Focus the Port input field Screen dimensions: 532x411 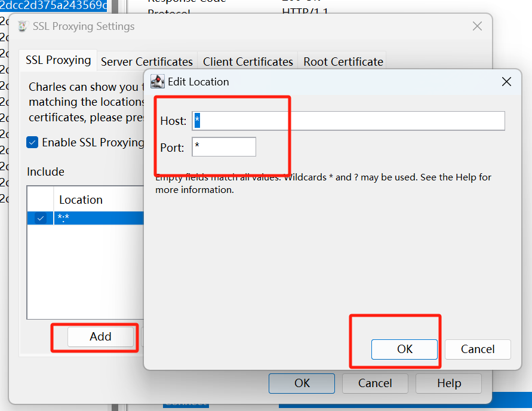(224, 147)
